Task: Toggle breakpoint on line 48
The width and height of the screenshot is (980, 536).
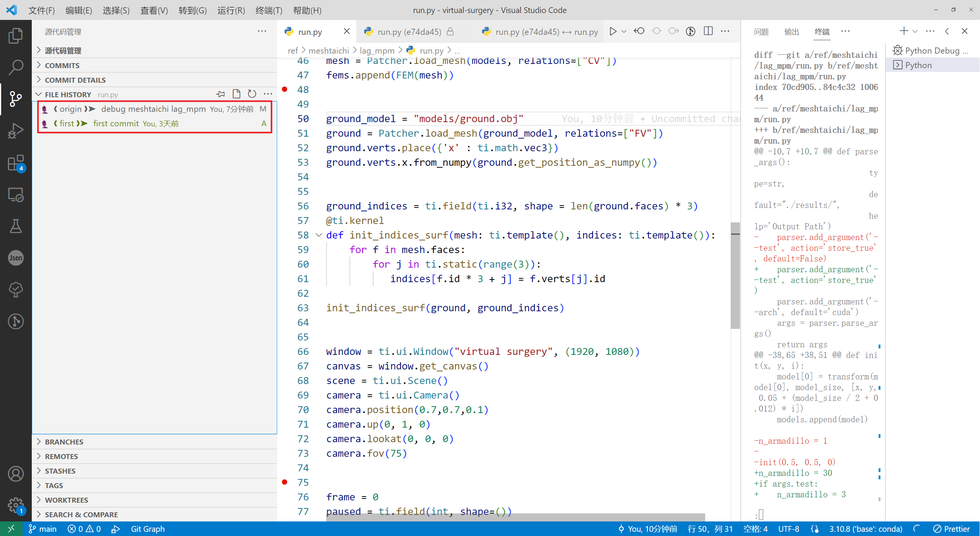Action: point(285,90)
